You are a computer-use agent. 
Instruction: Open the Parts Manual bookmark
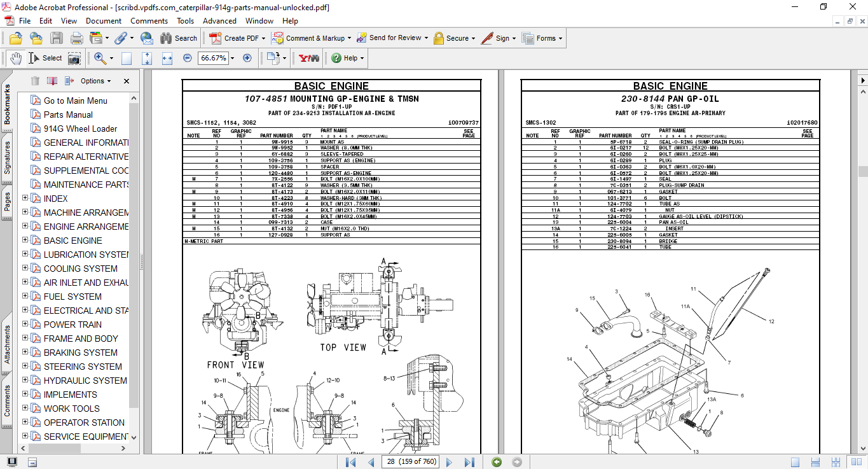pyautogui.click(x=68, y=115)
